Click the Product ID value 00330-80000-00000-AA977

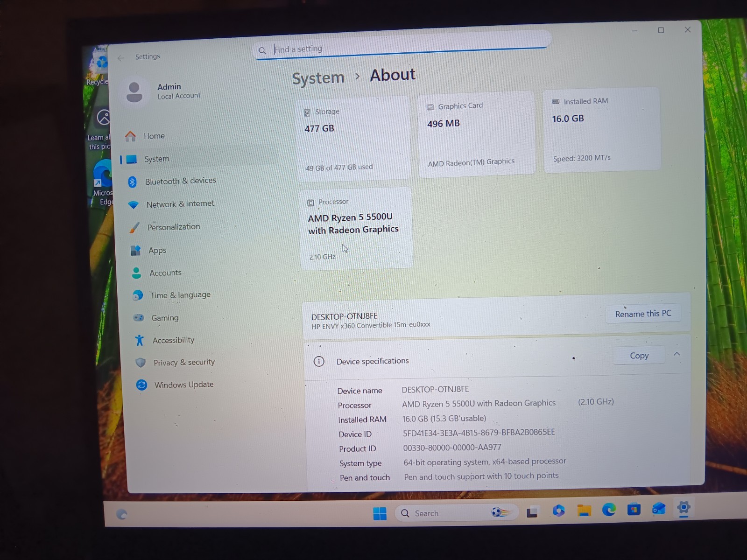click(452, 448)
